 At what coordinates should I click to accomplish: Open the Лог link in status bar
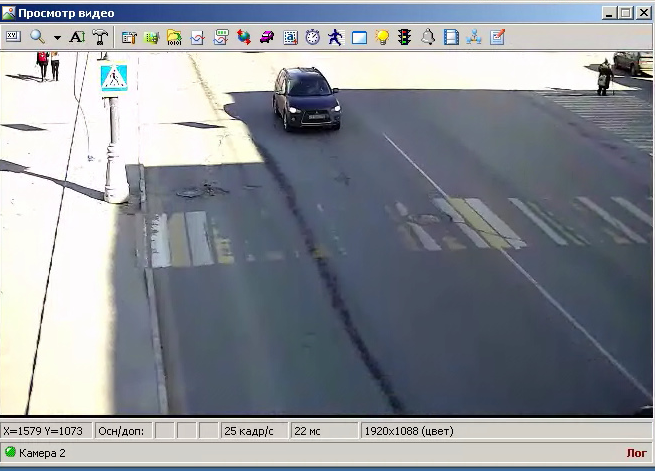(x=636, y=453)
